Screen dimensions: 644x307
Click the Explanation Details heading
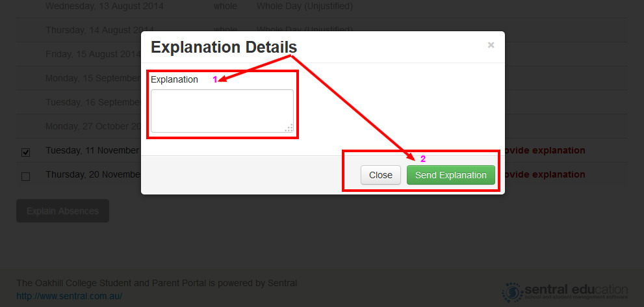[224, 47]
